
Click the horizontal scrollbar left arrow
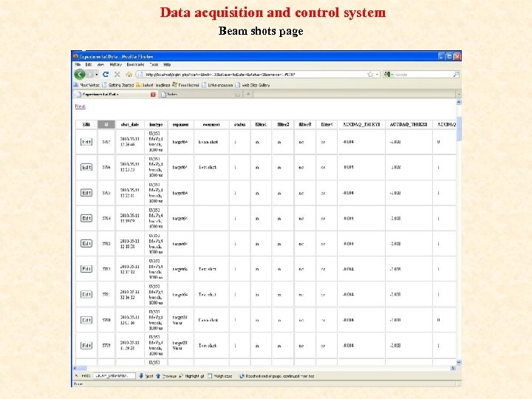coord(75,368)
